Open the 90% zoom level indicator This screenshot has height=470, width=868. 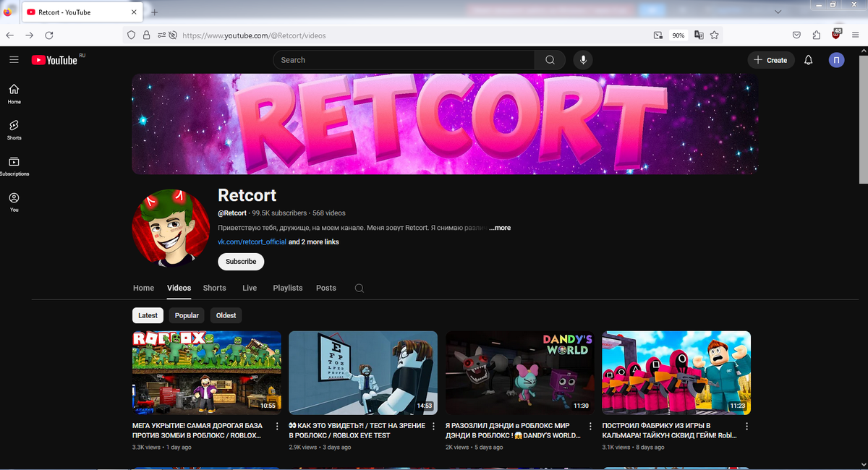678,35
